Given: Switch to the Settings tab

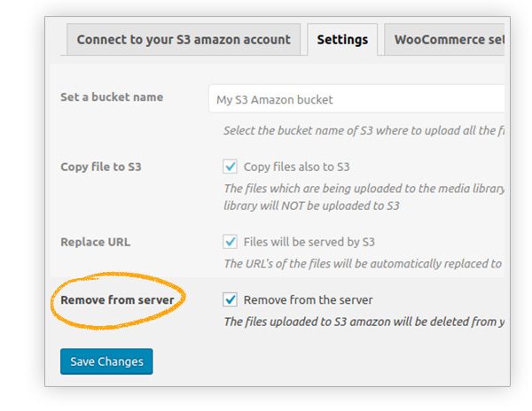Looking at the screenshot, I should (x=342, y=40).
